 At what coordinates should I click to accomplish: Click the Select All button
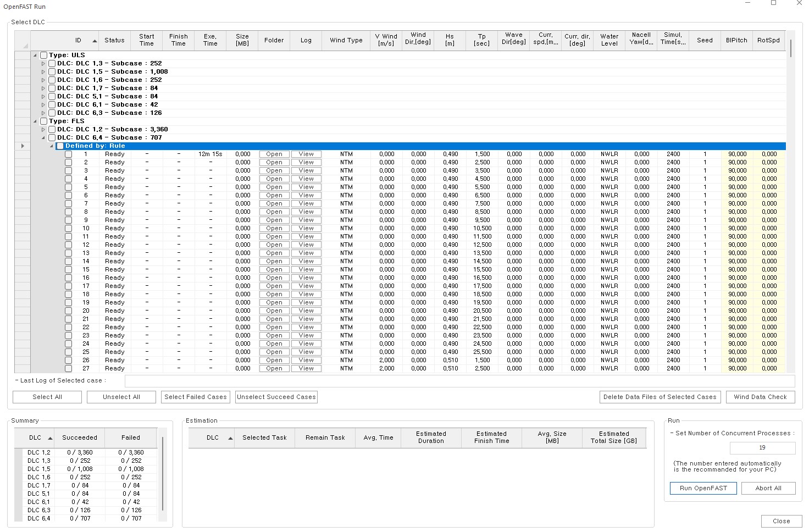[x=47, y=397]
